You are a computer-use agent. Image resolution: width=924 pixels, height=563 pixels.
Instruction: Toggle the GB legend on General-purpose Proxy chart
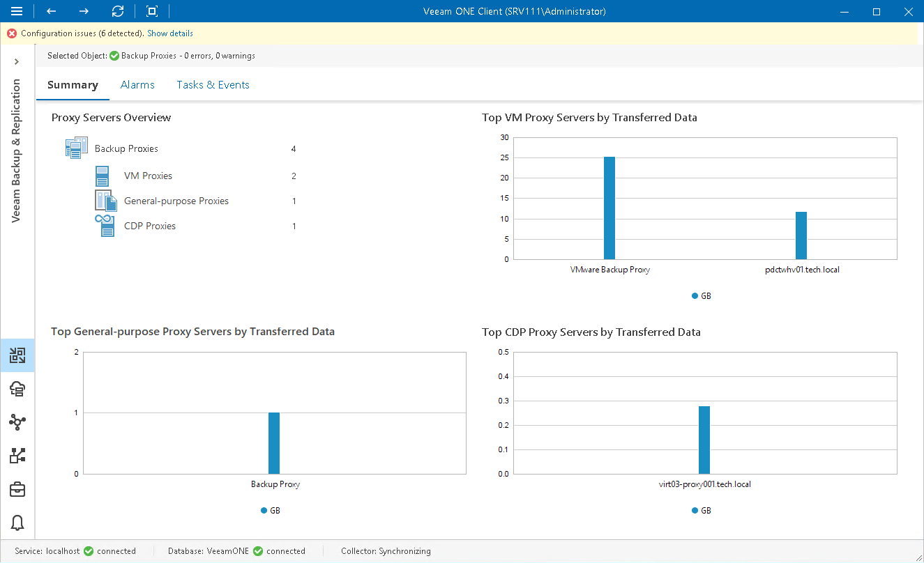[271, 510]
